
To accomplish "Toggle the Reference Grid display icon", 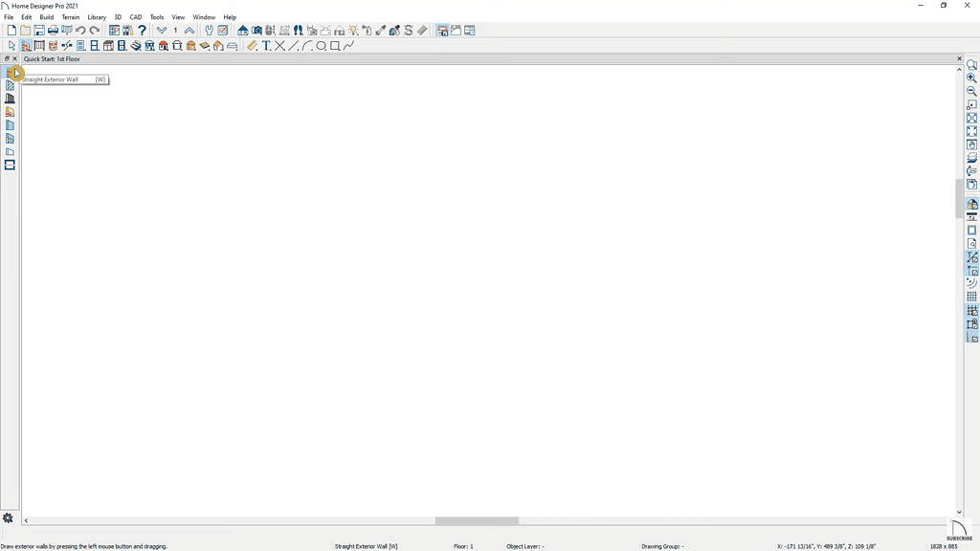I will tap(971, 297).
